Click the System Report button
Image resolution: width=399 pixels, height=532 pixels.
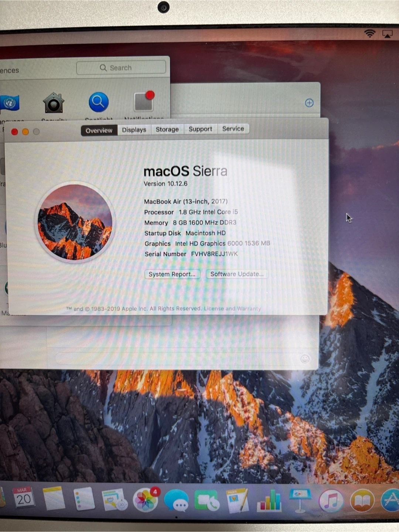[172, 274]
